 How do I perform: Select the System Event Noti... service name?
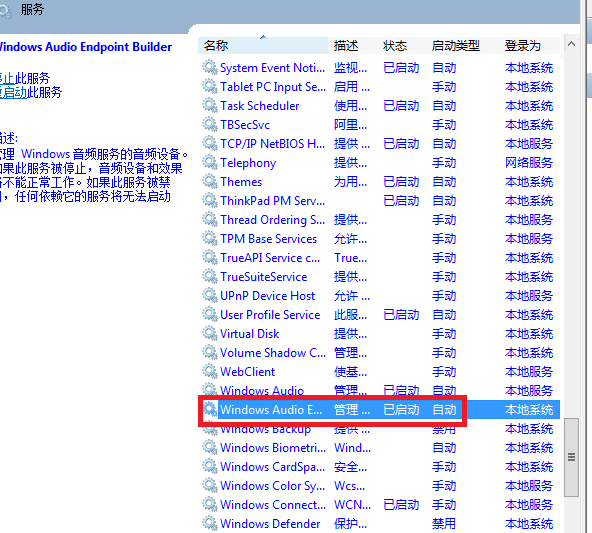point(273,68)
